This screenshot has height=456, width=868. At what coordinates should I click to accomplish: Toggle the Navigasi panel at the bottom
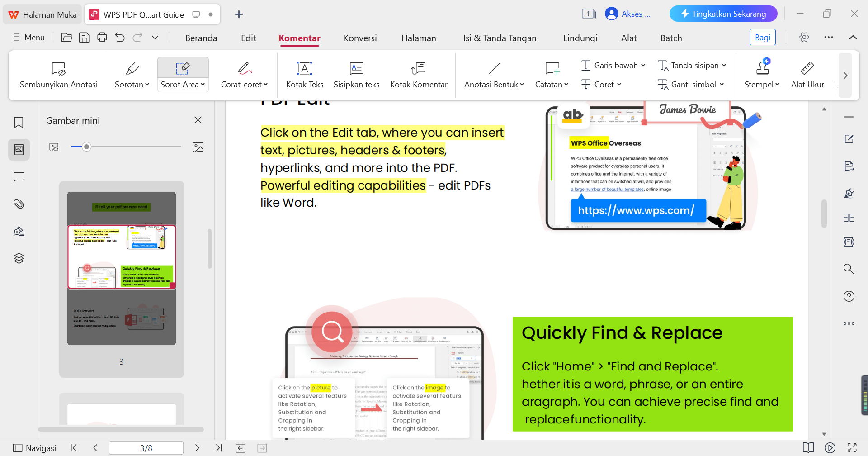34,448
